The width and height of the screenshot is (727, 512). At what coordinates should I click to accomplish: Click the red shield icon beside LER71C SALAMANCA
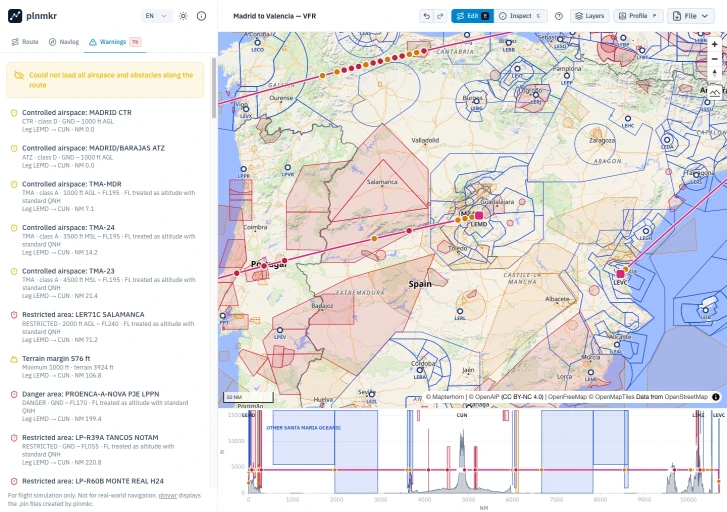tap(14, 315)
